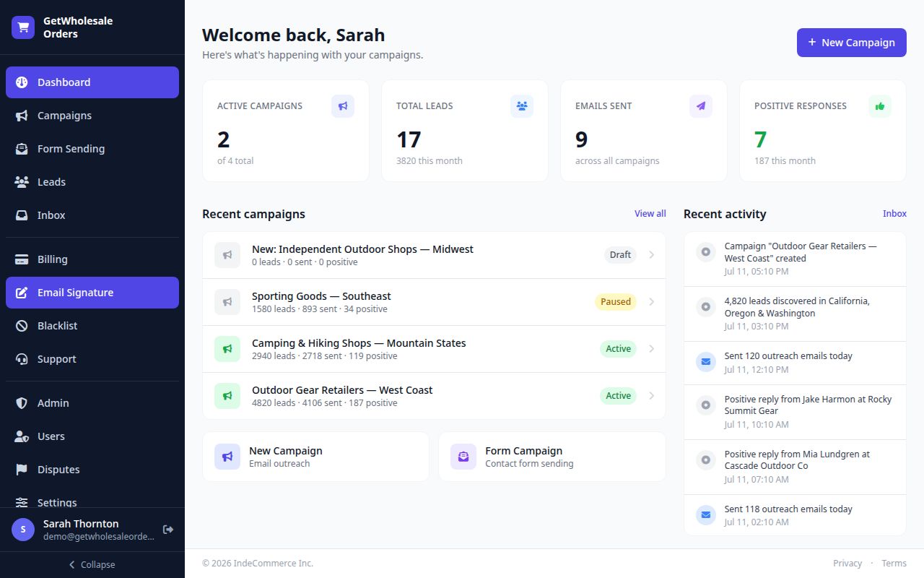924x578 pixels.
Task: Click the envelope icon for 'Sent 120 outreach emails'
Action: 706,362
